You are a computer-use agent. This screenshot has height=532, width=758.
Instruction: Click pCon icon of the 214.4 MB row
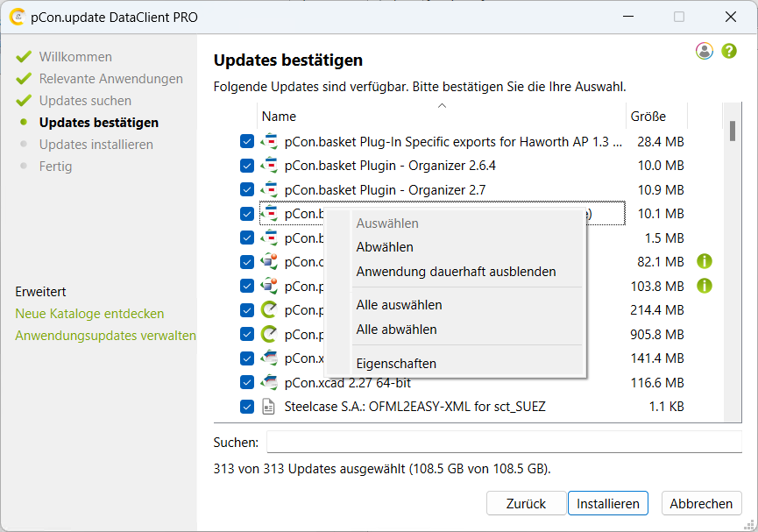pyautogui.click(x=269, y=310)
